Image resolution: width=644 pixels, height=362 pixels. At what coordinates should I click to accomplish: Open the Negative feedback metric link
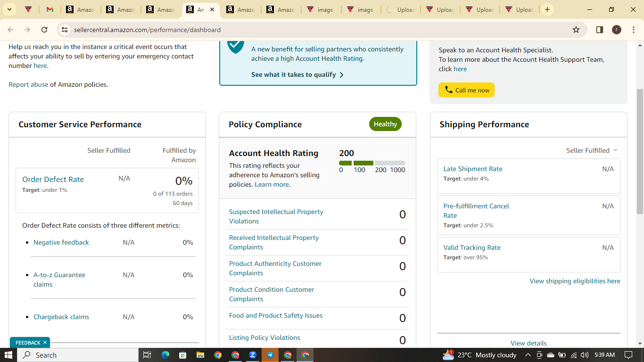click(61, 242)
